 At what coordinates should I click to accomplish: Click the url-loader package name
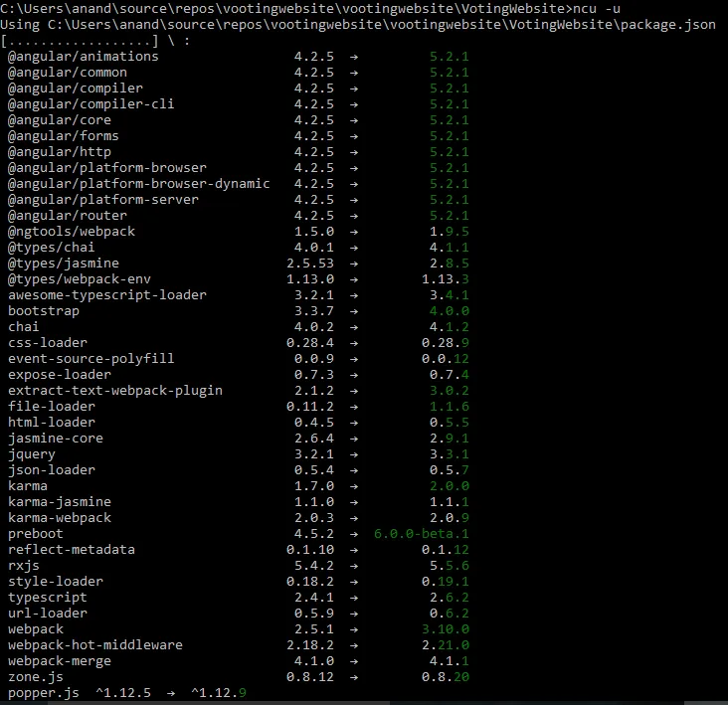point(48,614)
